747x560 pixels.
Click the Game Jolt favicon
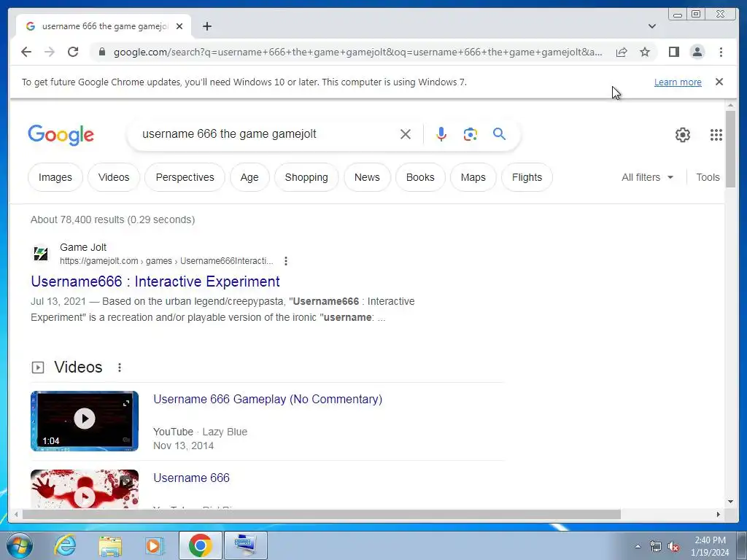[x=41, y=253]
